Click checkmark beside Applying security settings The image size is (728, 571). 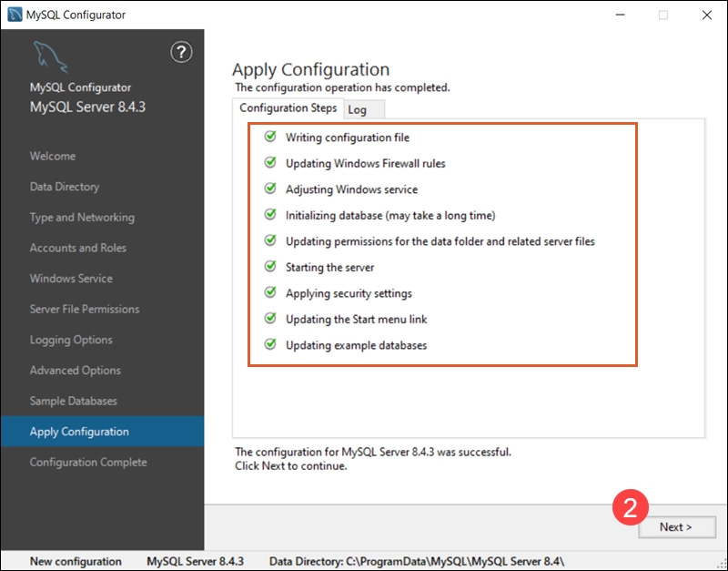[269, 293]
